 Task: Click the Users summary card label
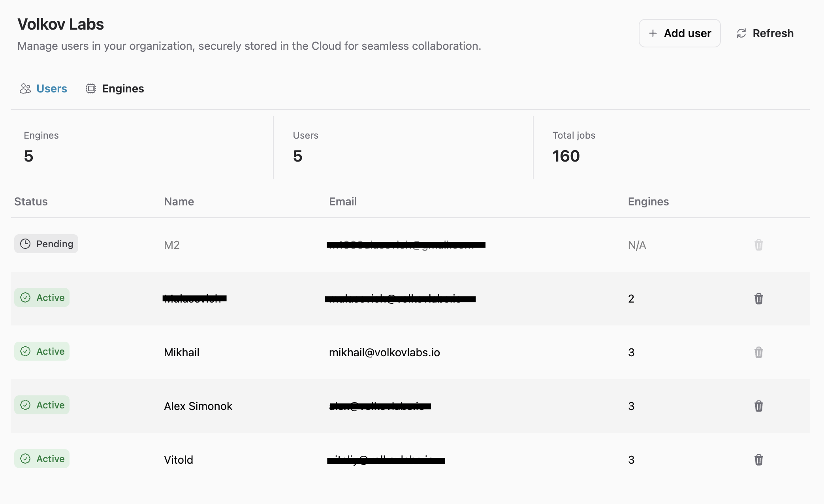click(306, 135)
